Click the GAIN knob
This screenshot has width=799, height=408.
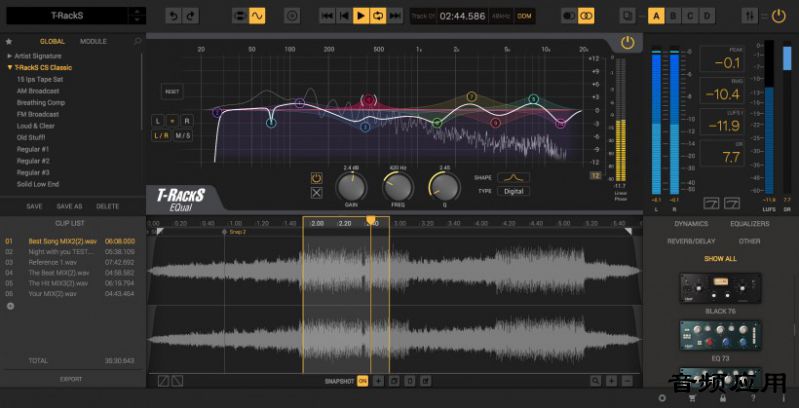pyautogui.click(x=351, y=187)
